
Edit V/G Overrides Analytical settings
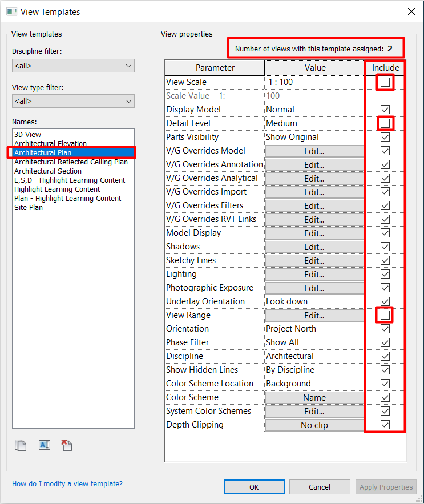pyautogui.click(x=314, y=179)
